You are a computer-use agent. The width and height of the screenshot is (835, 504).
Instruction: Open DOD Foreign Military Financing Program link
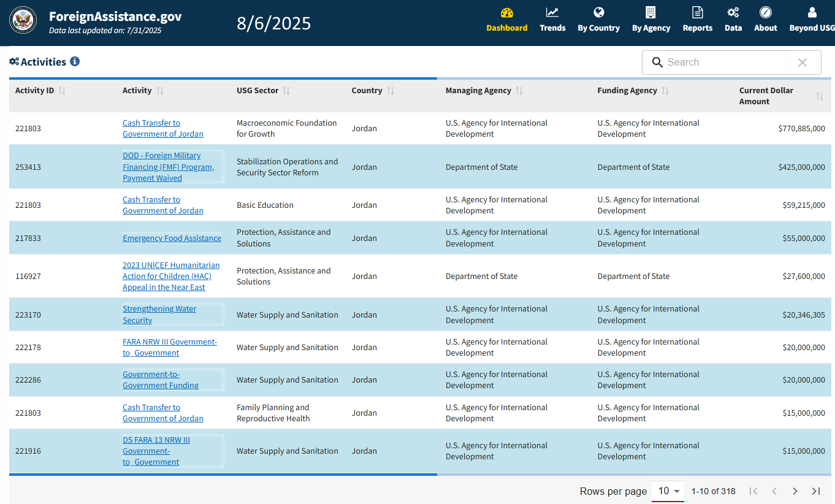pos(169,167)
